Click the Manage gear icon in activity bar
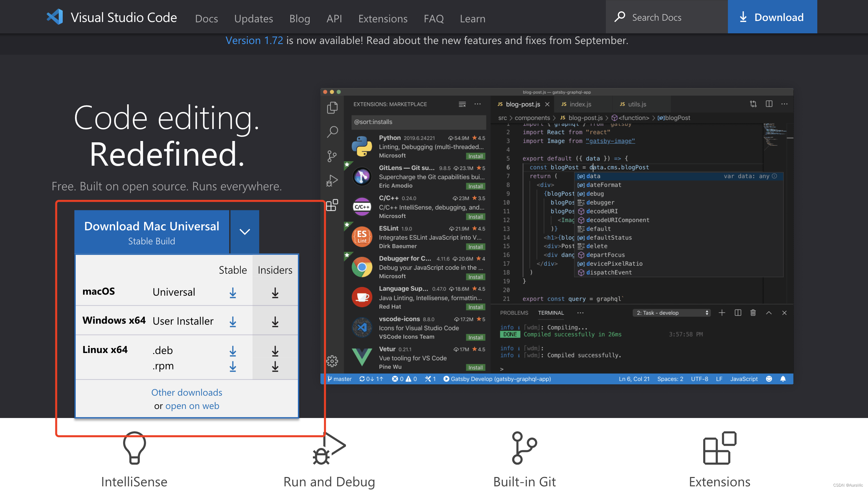 pyautogui.click(x=332, y=361)
